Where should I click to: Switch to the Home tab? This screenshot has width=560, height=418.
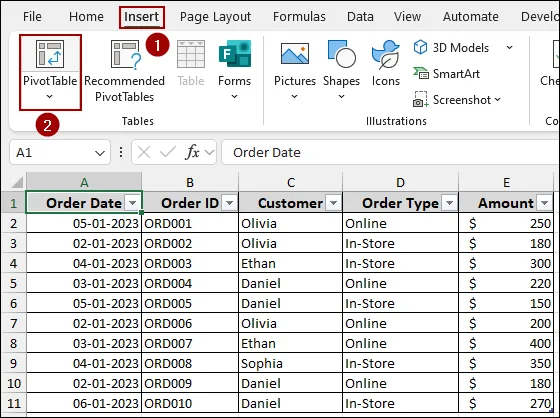(86, 16)
